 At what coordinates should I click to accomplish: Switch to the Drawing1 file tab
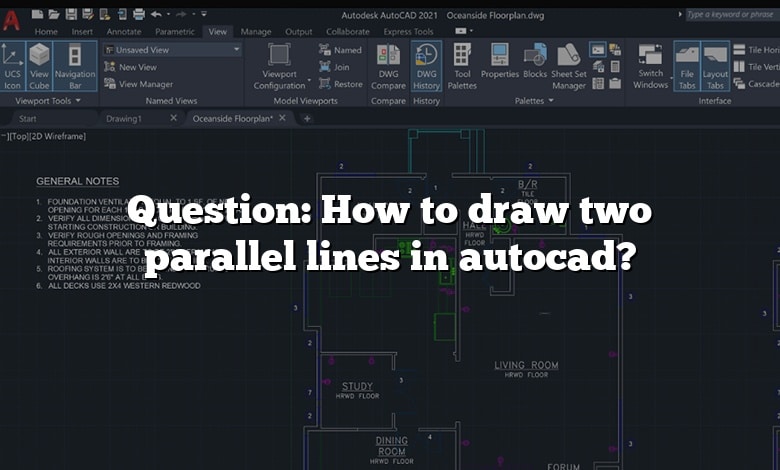point(124,119)
